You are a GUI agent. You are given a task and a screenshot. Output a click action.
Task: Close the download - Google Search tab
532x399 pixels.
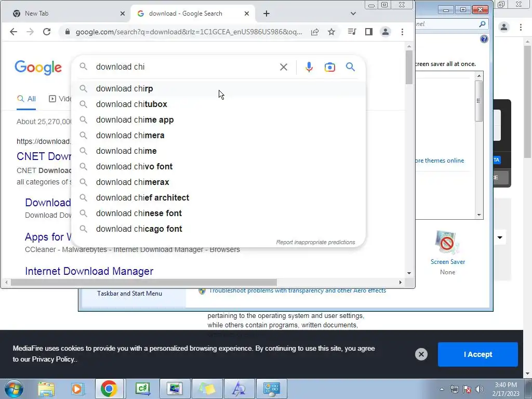247,14
